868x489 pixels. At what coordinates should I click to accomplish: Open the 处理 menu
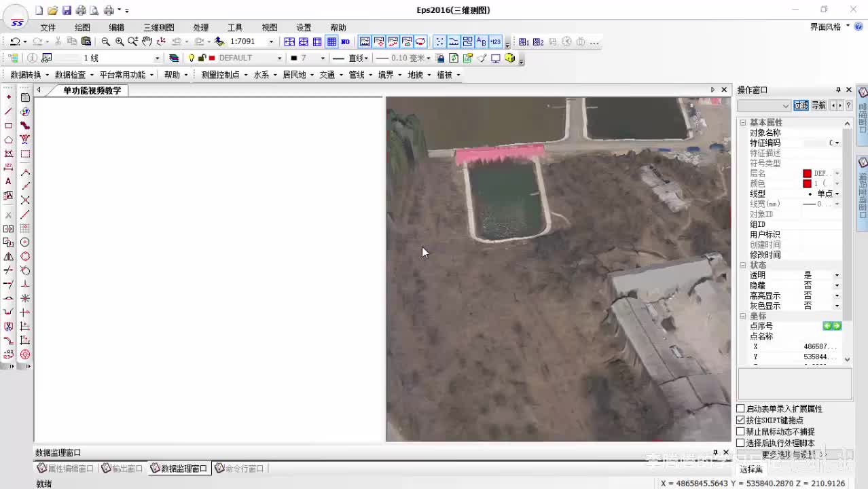[x=200, y=27]
